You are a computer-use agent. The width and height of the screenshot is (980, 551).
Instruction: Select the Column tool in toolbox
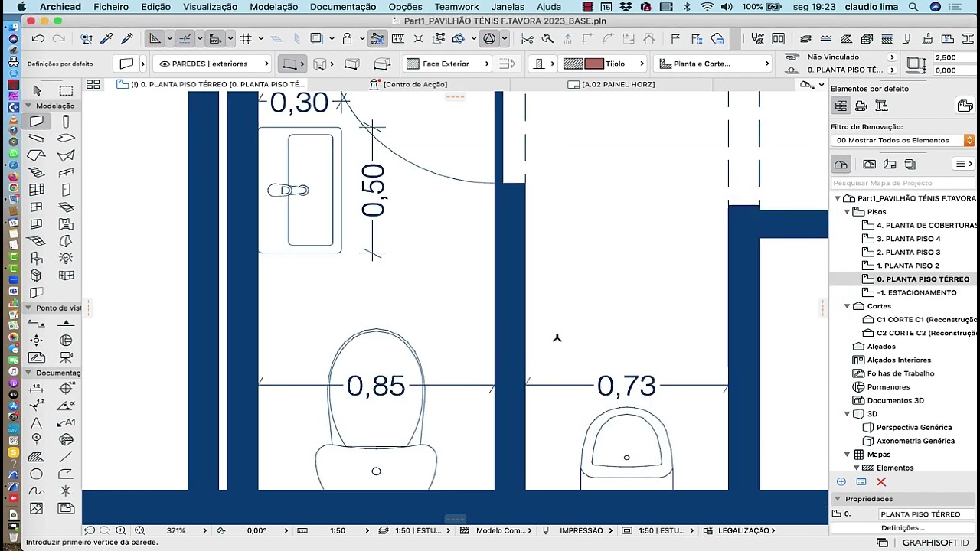66,122
